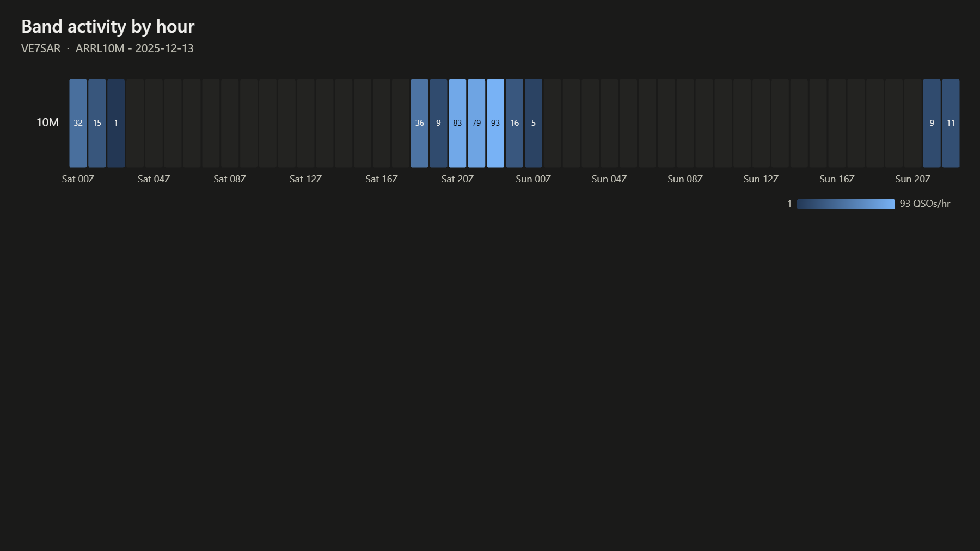The height and width of the screenshot is (551, 980).
Task: Click the 'Band activity by hour' title
Action: (108, 26)
